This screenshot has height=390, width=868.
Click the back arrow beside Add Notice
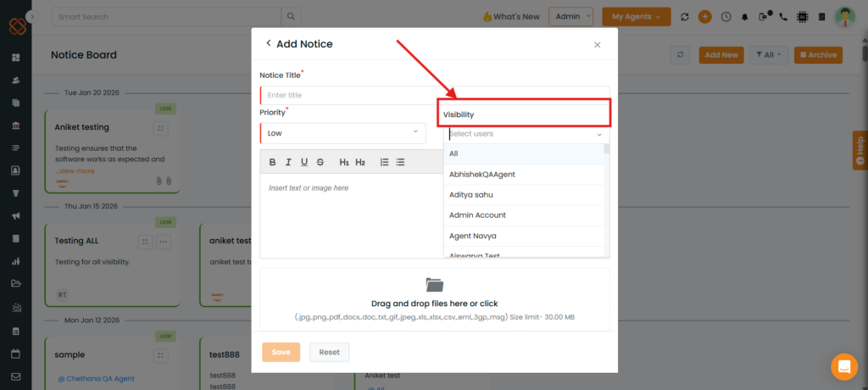(268, 43)
